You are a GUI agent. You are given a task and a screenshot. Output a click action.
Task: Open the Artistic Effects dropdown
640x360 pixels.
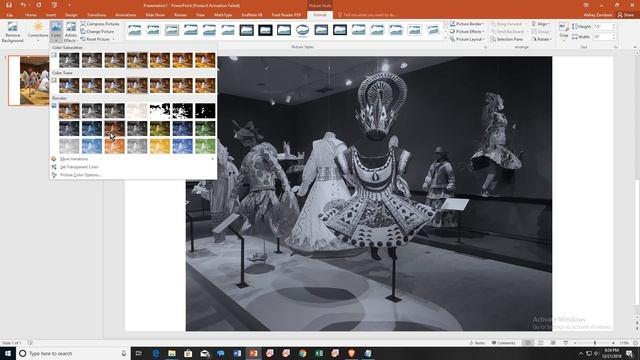[x=71, y=32]
